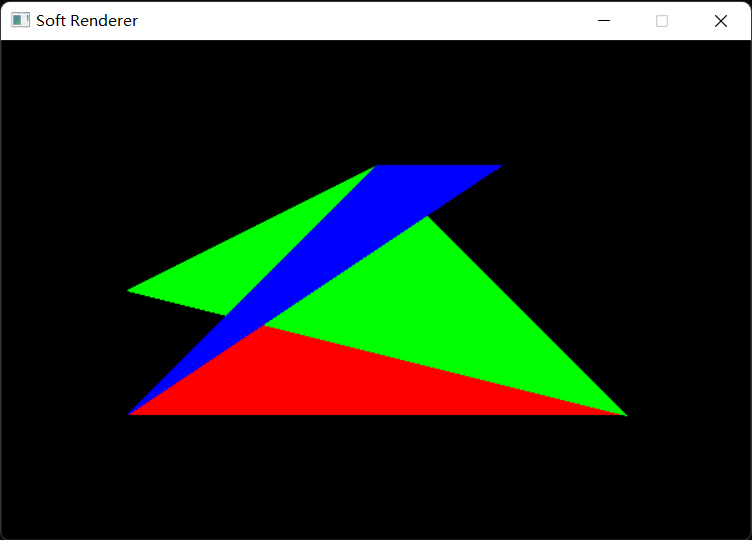Minimize the Soft Renderer window

[604, 21]
